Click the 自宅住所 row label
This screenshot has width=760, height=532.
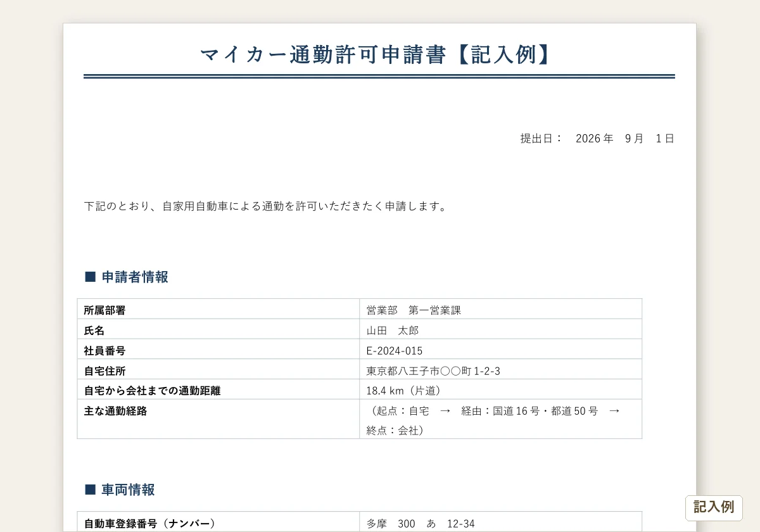point(105,371)
